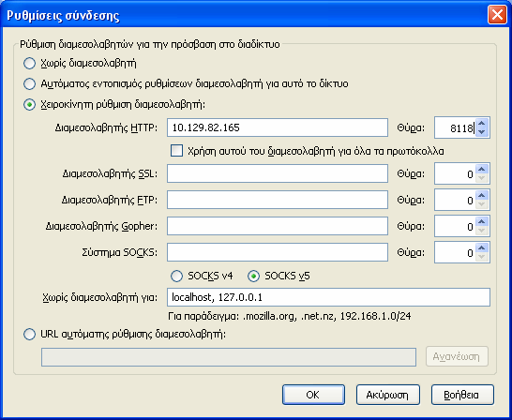Cancel dialog with the Ακύρωση button
This screenshot has height=420, width=512.
point(388,395)
